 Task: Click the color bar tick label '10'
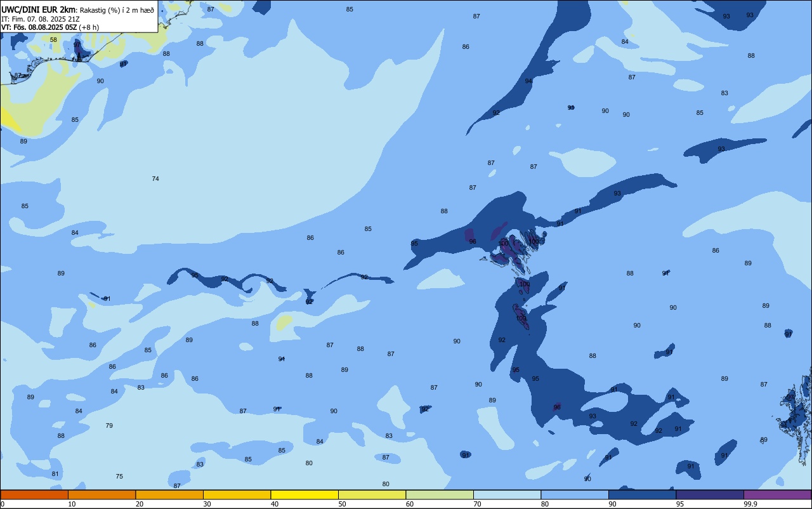(72, 504)
